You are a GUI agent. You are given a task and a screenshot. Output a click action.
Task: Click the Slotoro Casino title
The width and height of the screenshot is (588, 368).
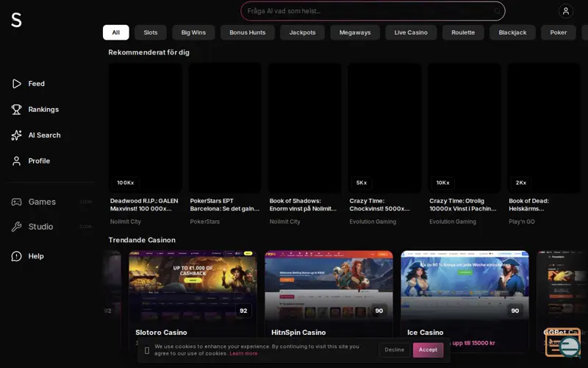click(x=161, y=333)
